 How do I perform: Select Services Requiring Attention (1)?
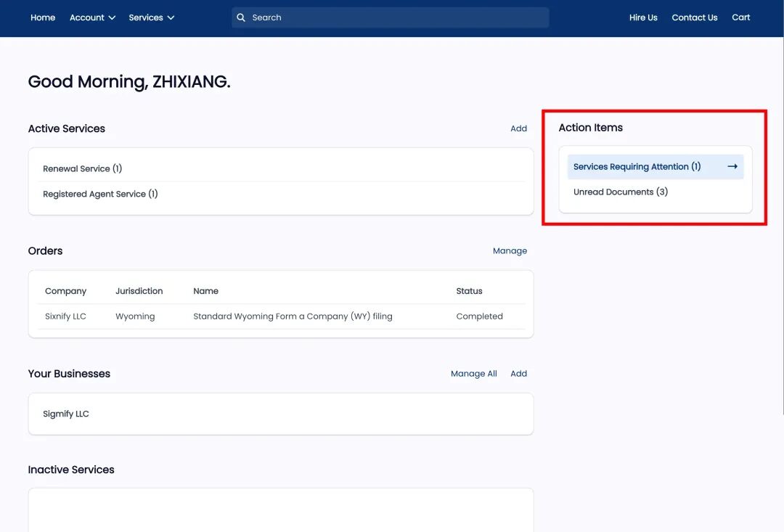[x=637, y=167]
